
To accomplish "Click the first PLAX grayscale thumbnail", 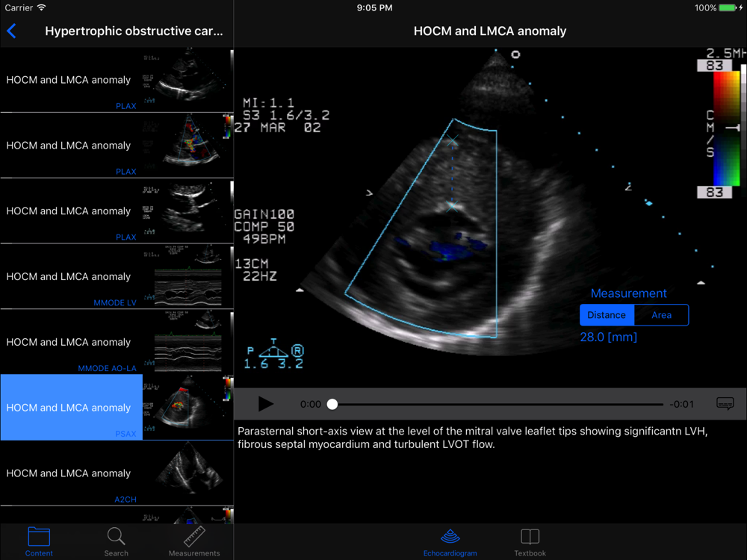I will (188, 80).
